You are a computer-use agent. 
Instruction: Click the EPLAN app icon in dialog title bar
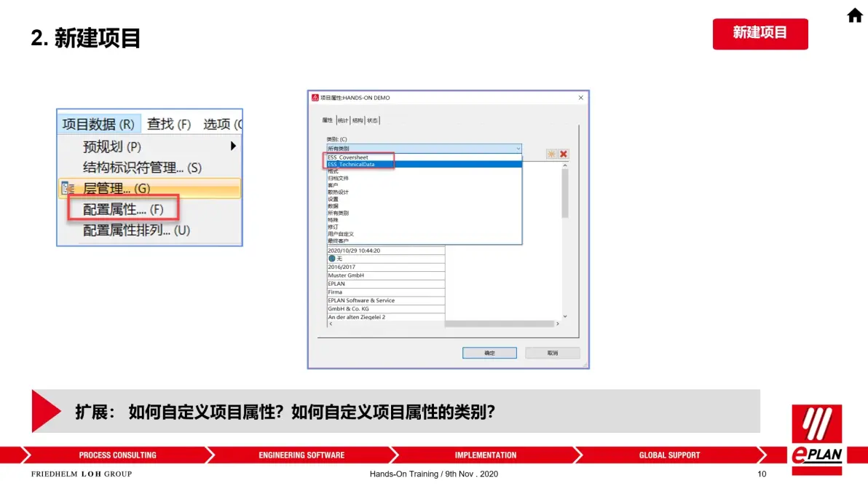315,98
